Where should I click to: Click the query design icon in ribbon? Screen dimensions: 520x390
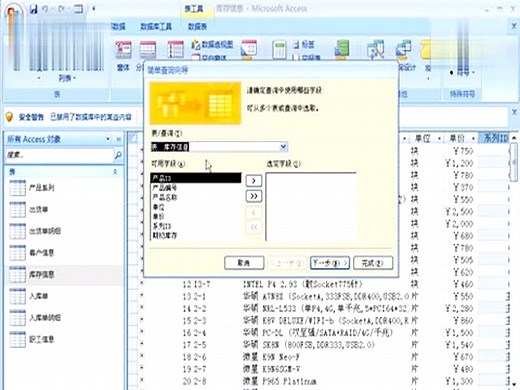click(404, 49)
